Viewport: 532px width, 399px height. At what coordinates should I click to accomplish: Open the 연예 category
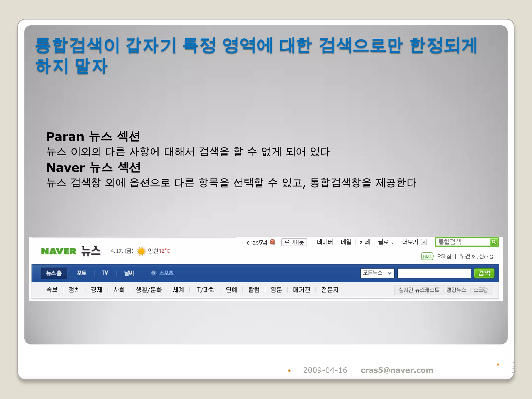231,290
